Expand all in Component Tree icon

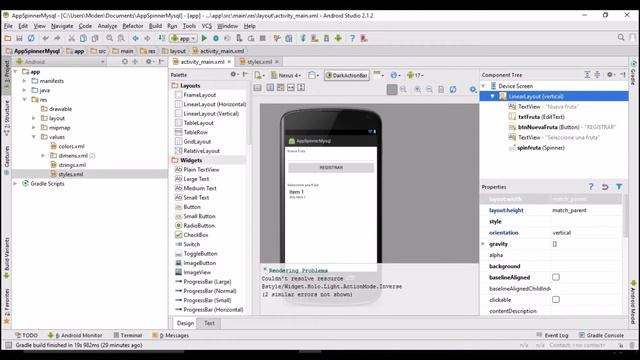coord(587,75)
